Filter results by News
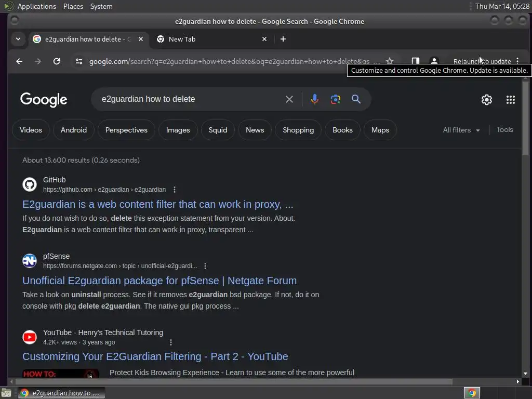 pos(255,130)
